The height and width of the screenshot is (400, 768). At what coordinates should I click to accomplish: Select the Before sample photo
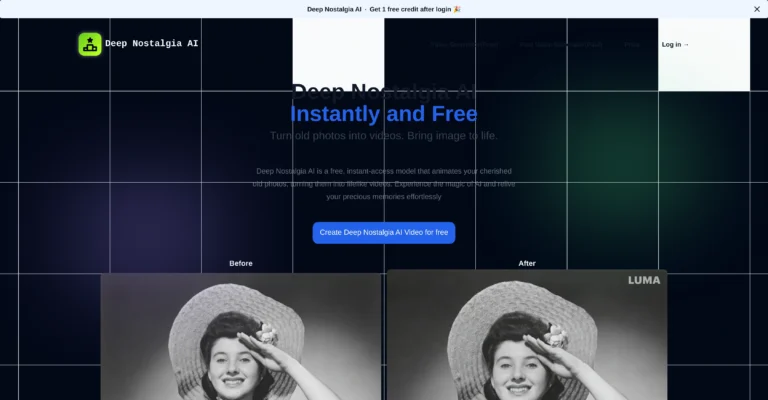click(241, 337)
